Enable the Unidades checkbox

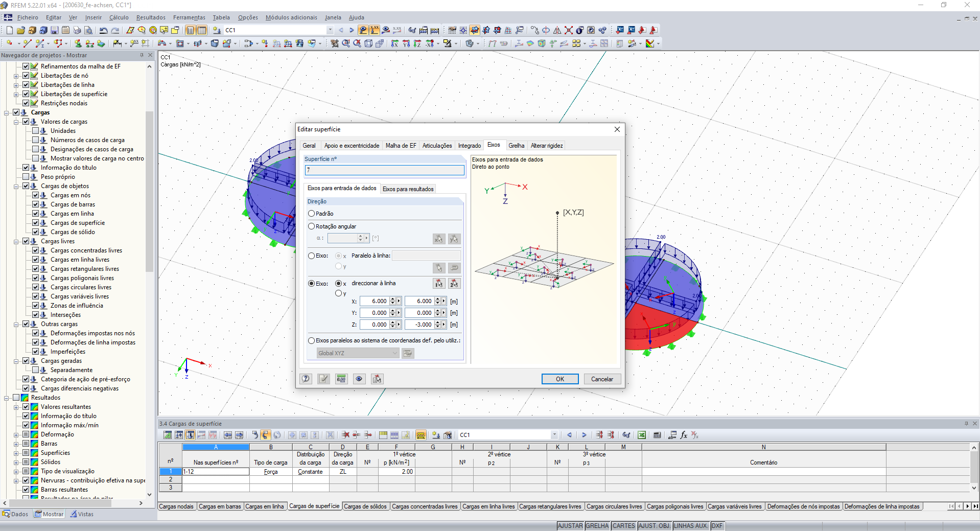(x=35, y=131)
